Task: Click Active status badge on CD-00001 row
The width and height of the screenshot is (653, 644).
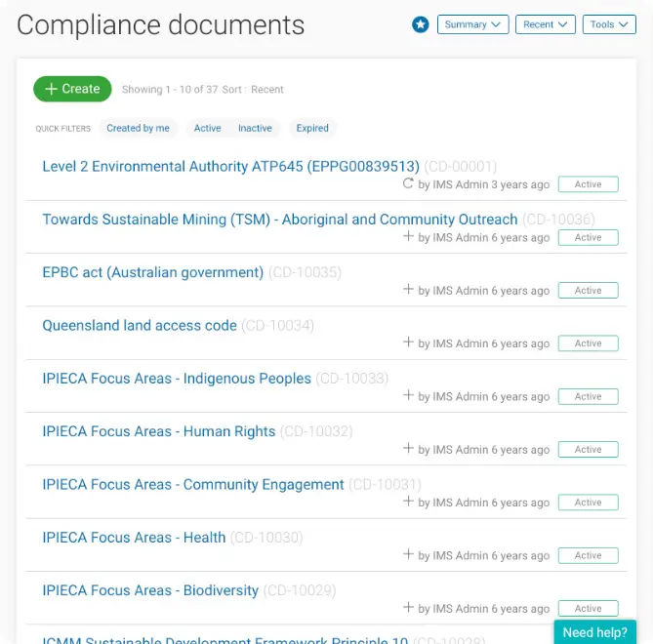Action: pyautogui.click(x=588, y=184)
